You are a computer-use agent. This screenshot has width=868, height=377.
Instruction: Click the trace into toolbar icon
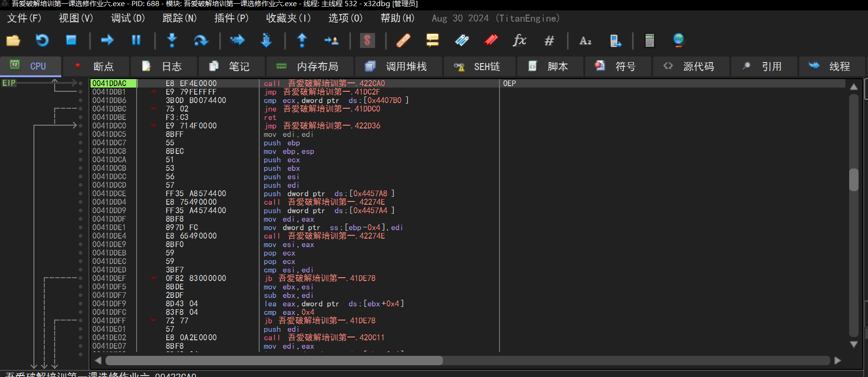pyautogui.click(x=237, y=40)
